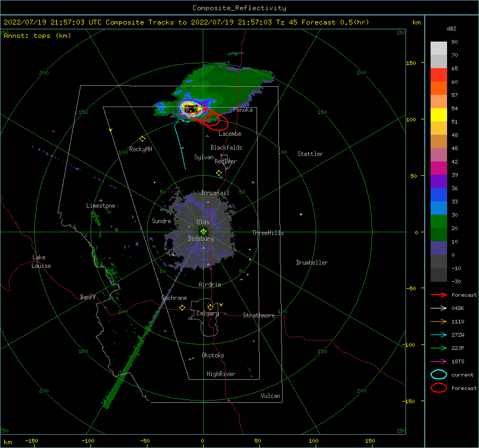Click the dBZ scale heading
The image size is (479, 448).
451,29
